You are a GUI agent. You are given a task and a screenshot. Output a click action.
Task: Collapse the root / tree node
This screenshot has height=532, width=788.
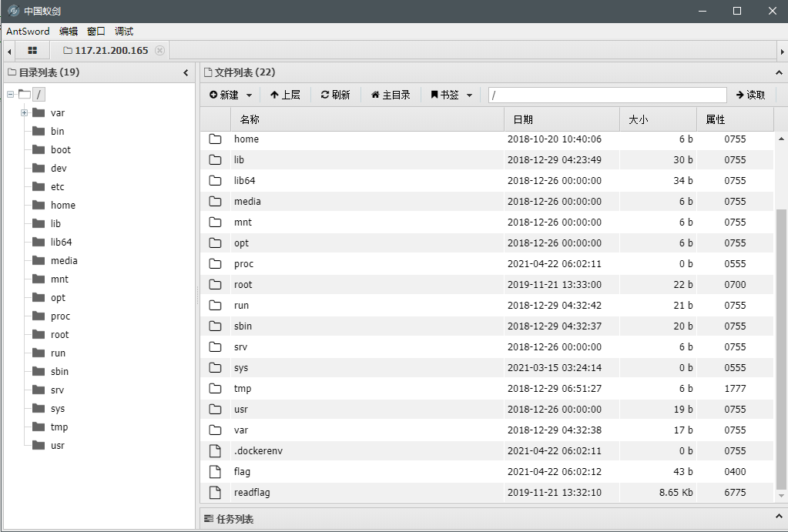(x=10, y=95)
